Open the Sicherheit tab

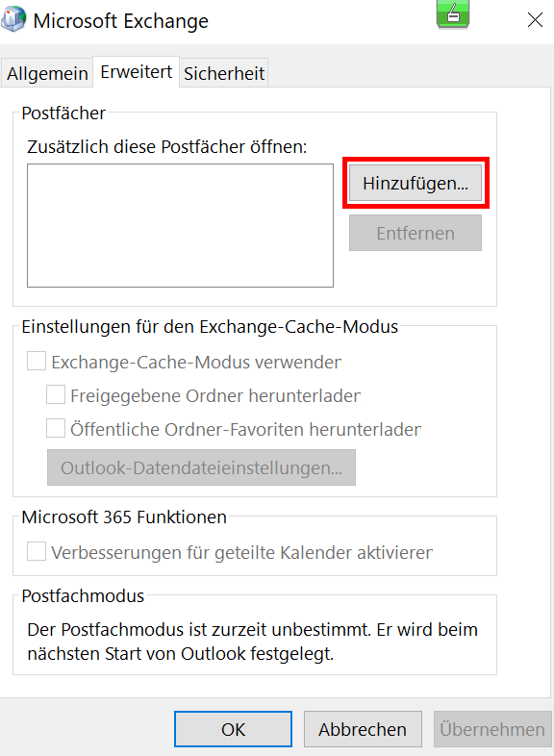coord(224,74)
